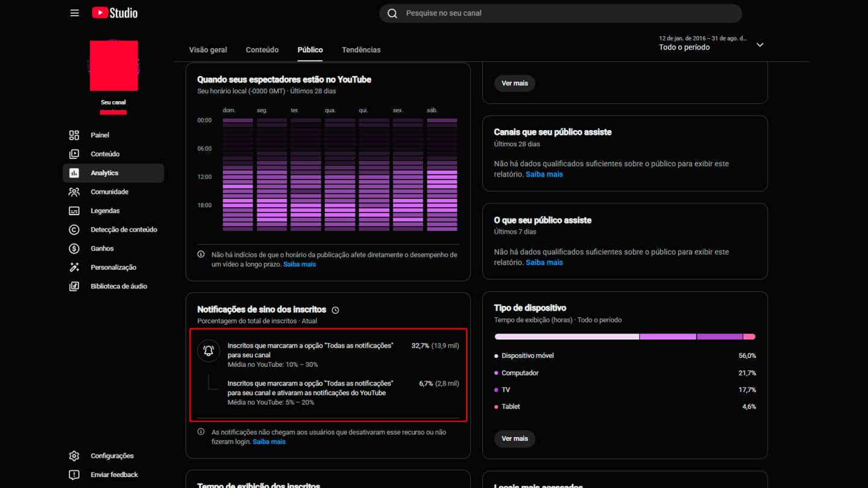The width and height of the screenshot is (868, 488).
Task: Open Ganhos earnings icon
Action: (x=74, y=249)
